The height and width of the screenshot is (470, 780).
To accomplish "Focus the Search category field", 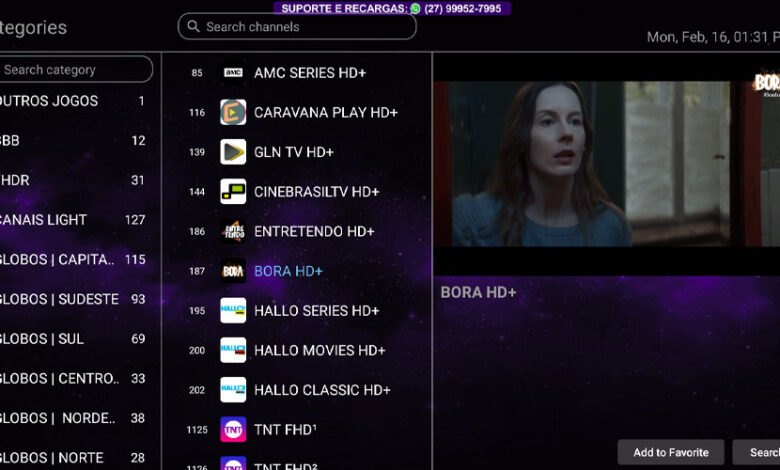I will [x=75, y=70].
